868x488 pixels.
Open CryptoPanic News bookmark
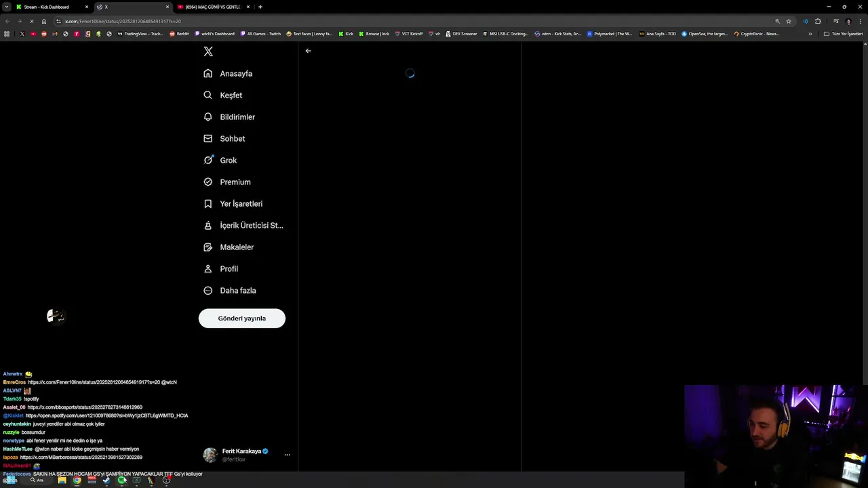[756, 34]
